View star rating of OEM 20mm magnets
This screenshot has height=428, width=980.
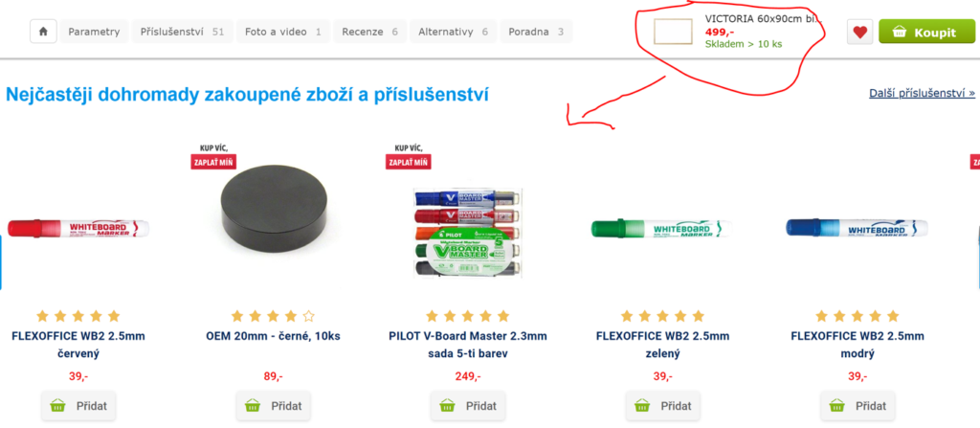[273, 316]
